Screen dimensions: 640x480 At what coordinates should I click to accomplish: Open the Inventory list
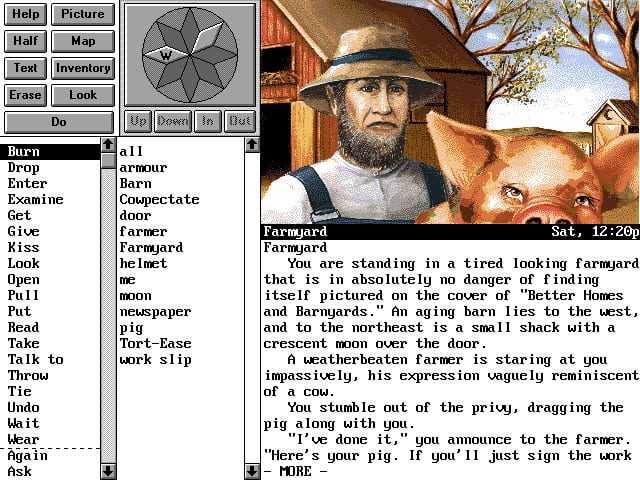pyautogui.click(x=83, y=68)
